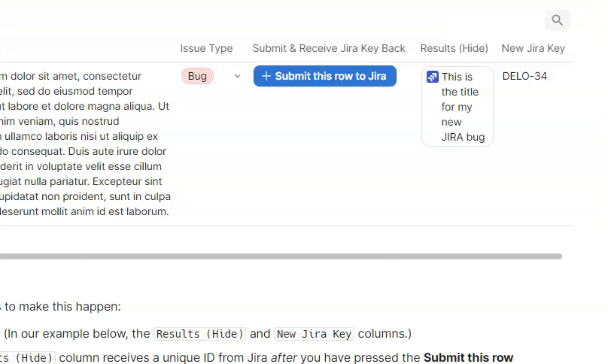Click the New Jira Key column header
This screenshot has width=608, height=364.
tap(533, 48)
